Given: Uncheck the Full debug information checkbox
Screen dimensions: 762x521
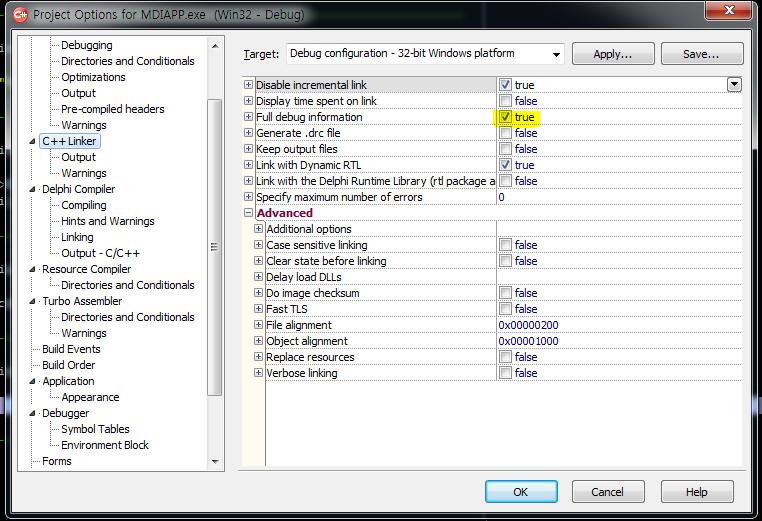Looking at the screenshot, I should [x=506, y=117].
